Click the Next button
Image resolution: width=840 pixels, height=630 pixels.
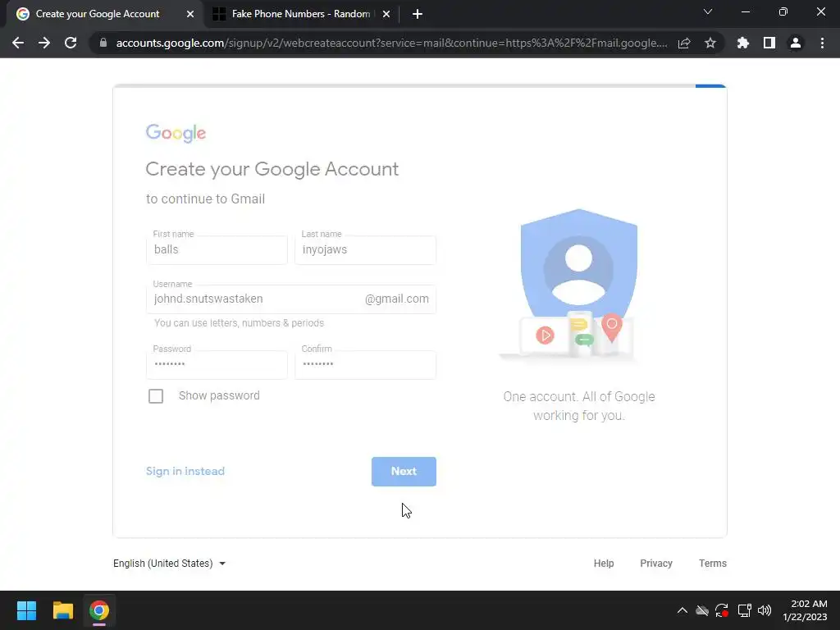pos(404,472)
